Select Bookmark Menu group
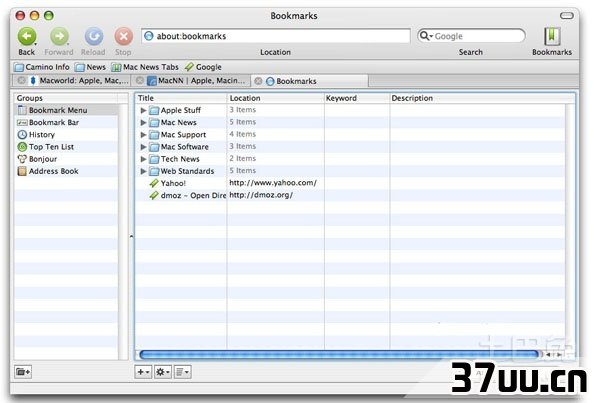Viewport: 600px width, 403px height. click(66, 110)
